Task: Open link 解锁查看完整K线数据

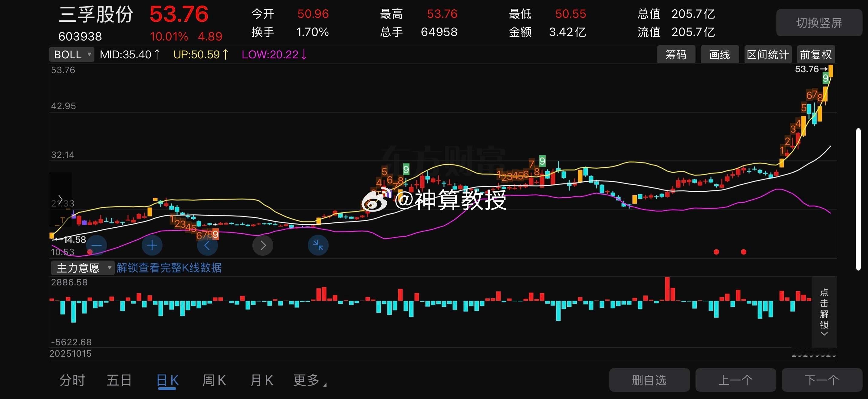Action: coord(169,268)
